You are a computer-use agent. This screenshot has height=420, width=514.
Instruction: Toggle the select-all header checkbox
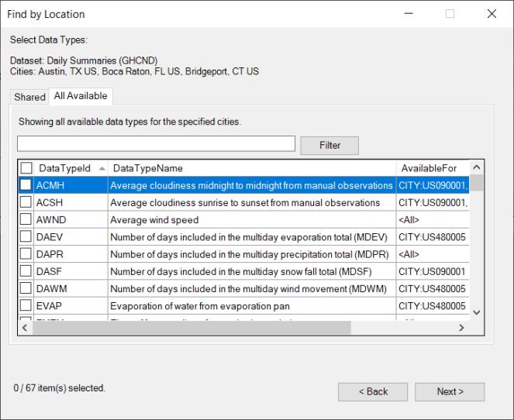click(x=26, y=168)
